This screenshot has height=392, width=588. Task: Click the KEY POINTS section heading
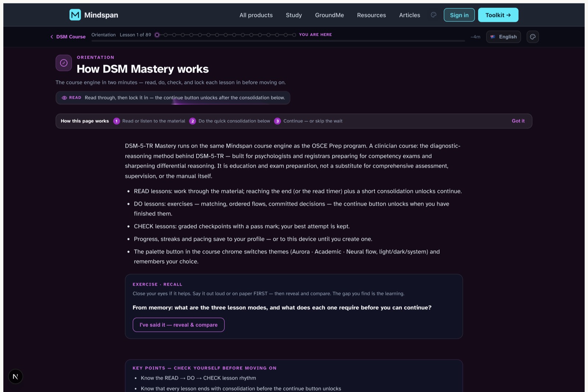(x=204, y=368)
